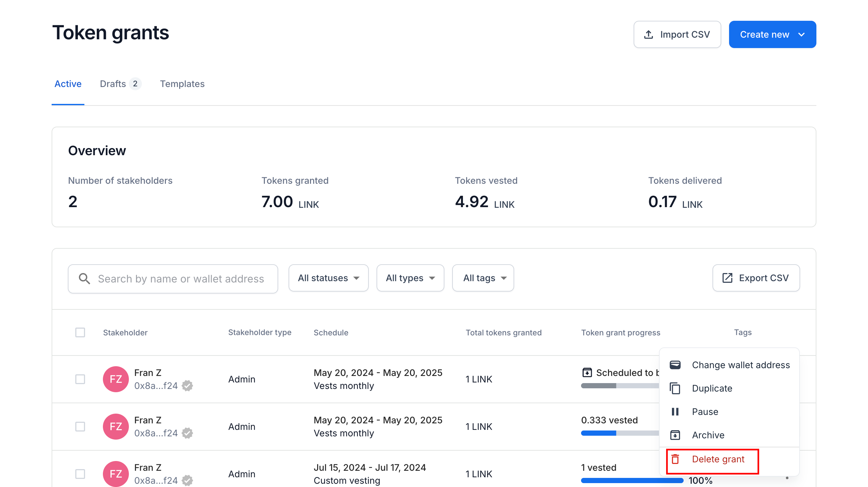This screenshot has width=868, height=487.
Task: Click the verified badge in the Jul 15 row
Action: pos(187,480)
